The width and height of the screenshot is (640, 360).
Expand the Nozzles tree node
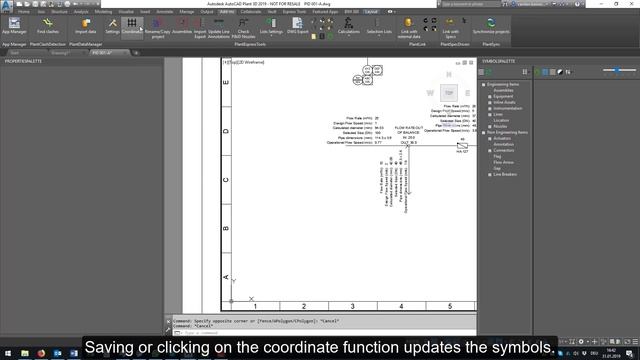pyautogui.click(x=490, y=127)
